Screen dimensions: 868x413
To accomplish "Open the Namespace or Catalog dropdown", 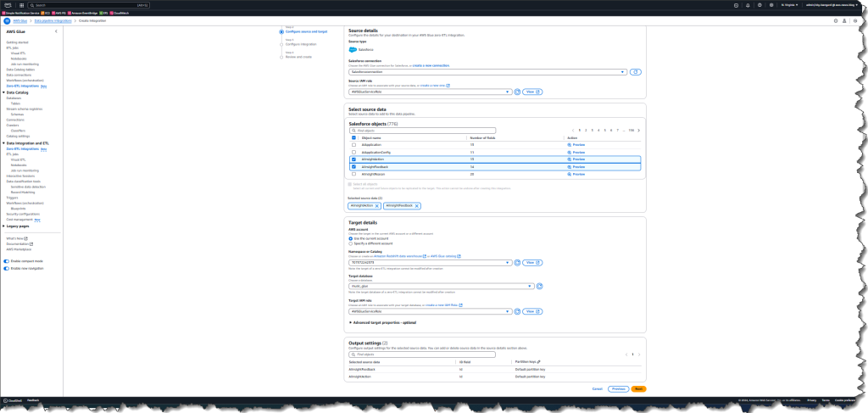I will (430, 263).
